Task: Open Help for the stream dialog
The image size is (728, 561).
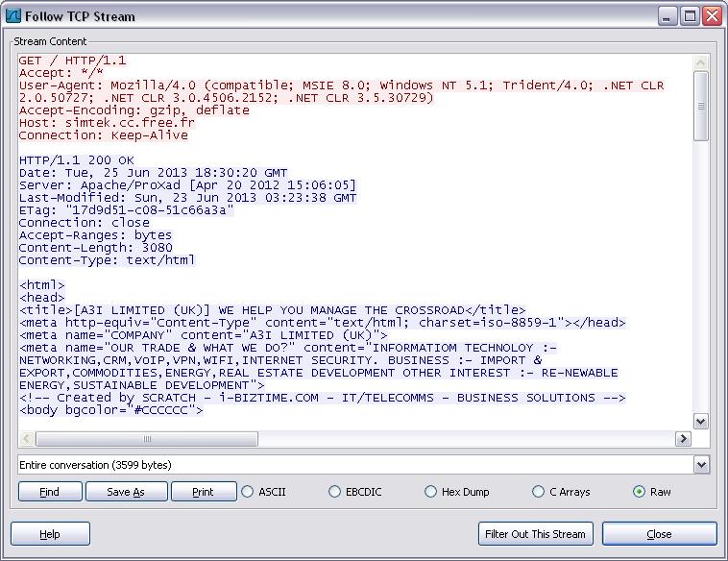Action: 50,533
